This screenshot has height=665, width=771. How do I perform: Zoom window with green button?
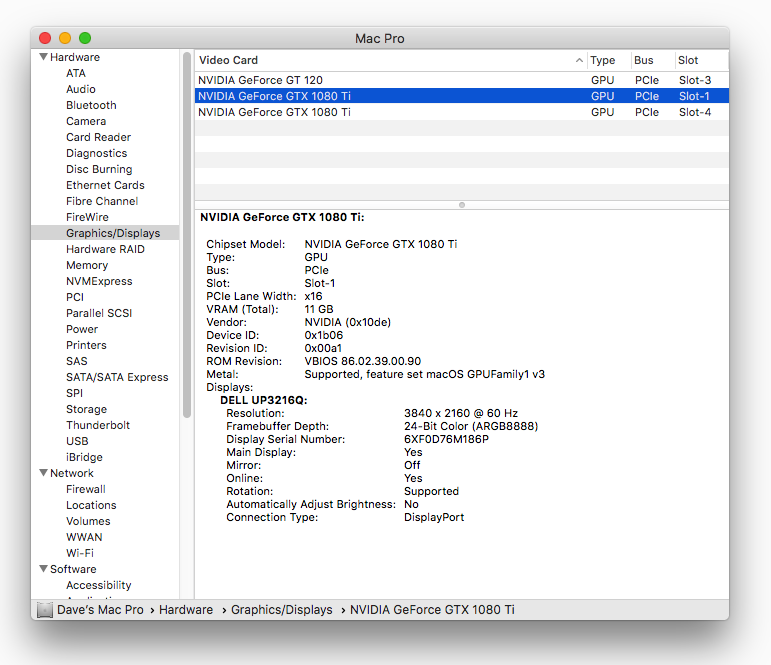pyautogui.click(x=85, y=38)
